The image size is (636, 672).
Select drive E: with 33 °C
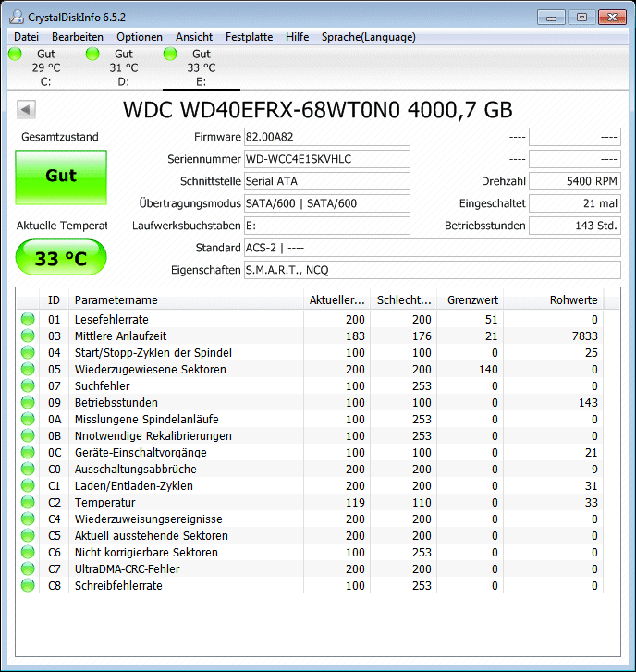[202, 67]
